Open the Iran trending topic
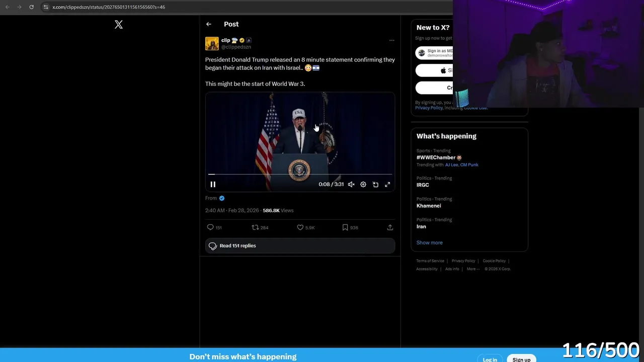Viewport: 644px width, 362px height. tap(421, 227)
